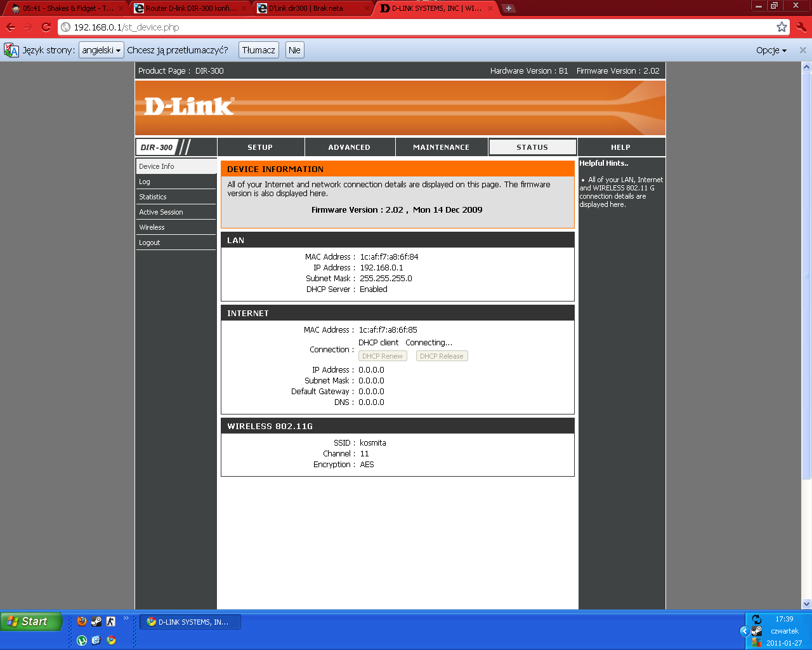The height and width of the screenshot is (650, 812).
Task: Open Active Session in the sidebar
Action: tap(176, 212)
